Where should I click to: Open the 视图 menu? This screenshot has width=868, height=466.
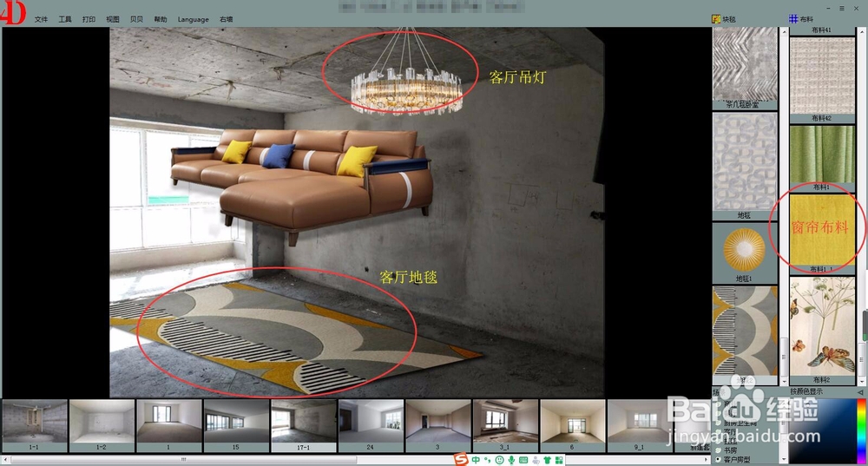[113, 19]
